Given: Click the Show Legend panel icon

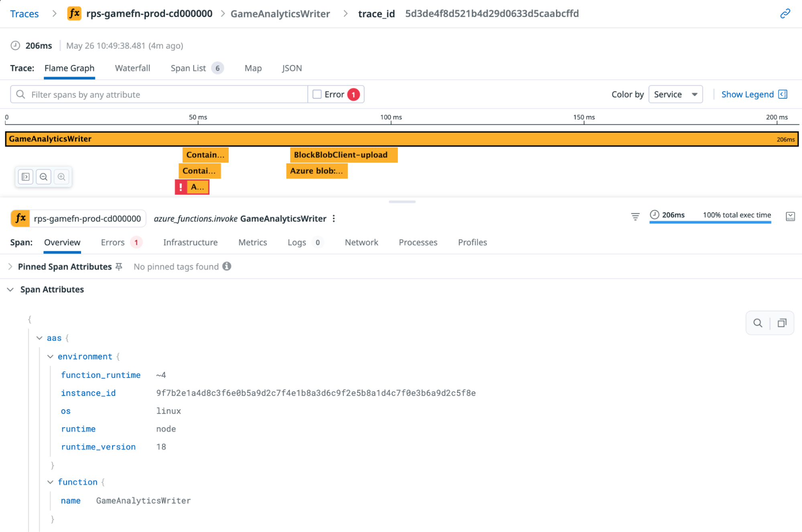Looking at the screenshot, I should pos(783,94).
